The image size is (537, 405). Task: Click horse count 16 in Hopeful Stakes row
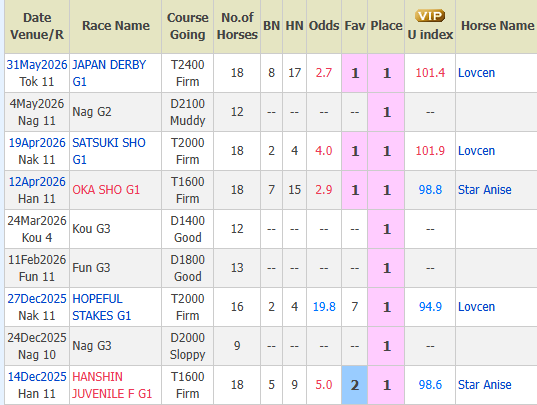coord(237,307)
